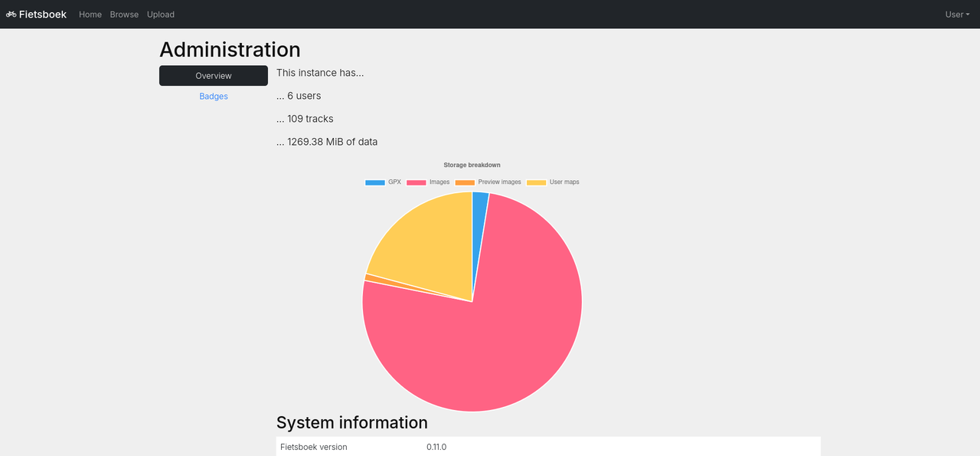Click the orange Preview images legend swatch

[465, 182]
